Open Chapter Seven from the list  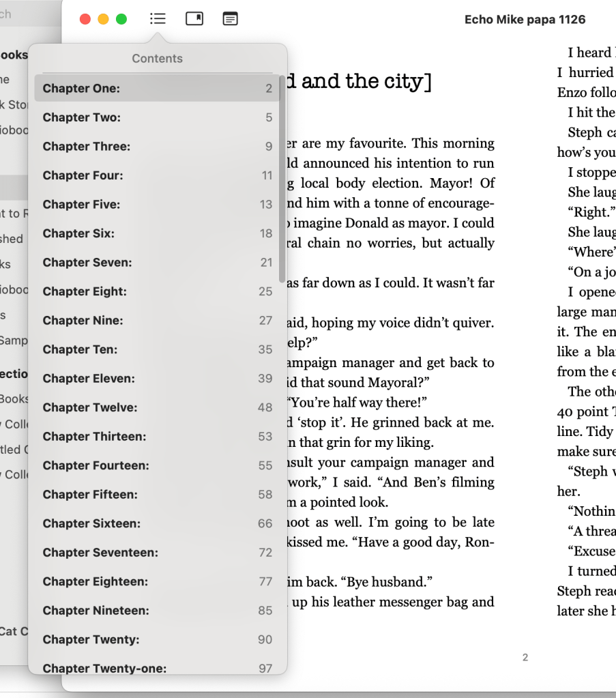point(87,263)
